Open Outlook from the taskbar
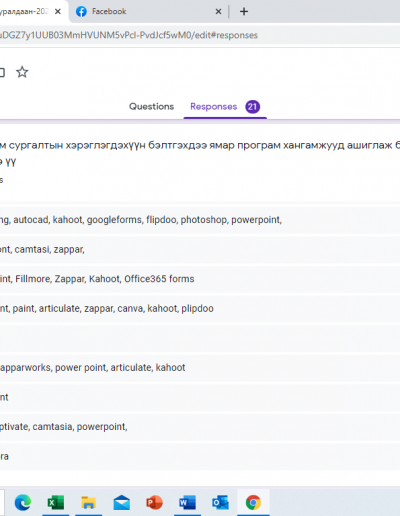Viewport: 400px width, 516px height. click(220, 502)
